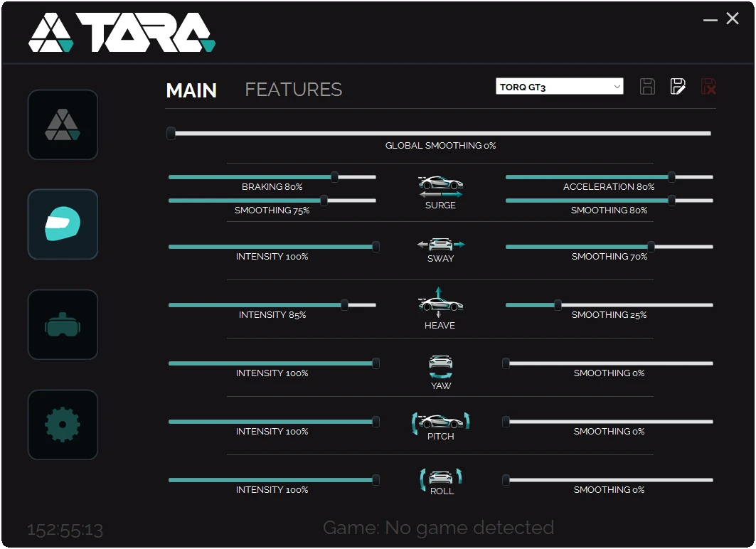Screen dimensions: 756x549
Task: Open the TORQ home sidebar icon
Action: 63,125
